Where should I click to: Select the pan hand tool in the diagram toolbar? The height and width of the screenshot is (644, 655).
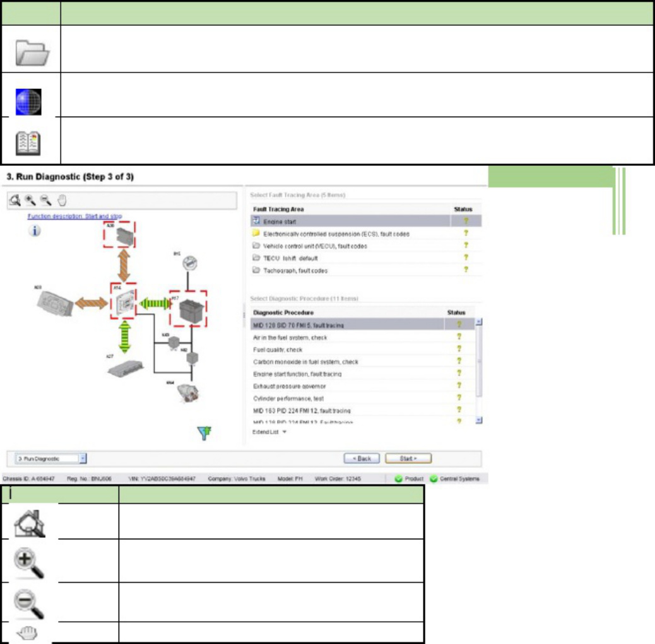(x=62, y=201)
